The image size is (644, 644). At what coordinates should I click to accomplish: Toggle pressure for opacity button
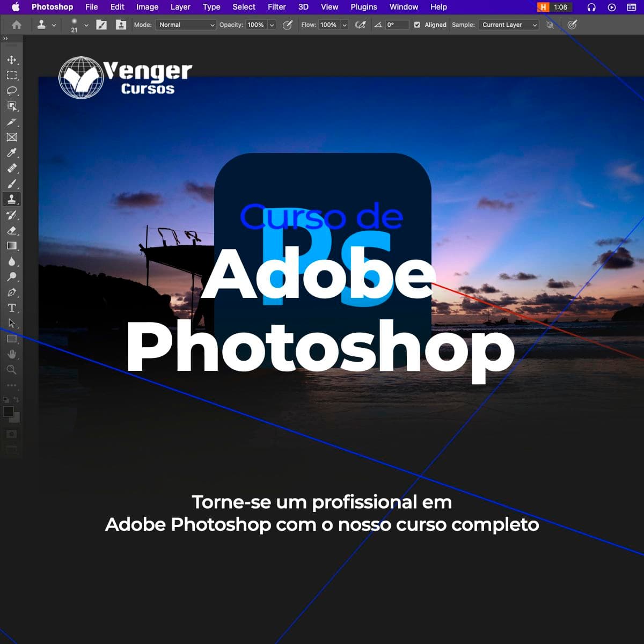point(288,25)
